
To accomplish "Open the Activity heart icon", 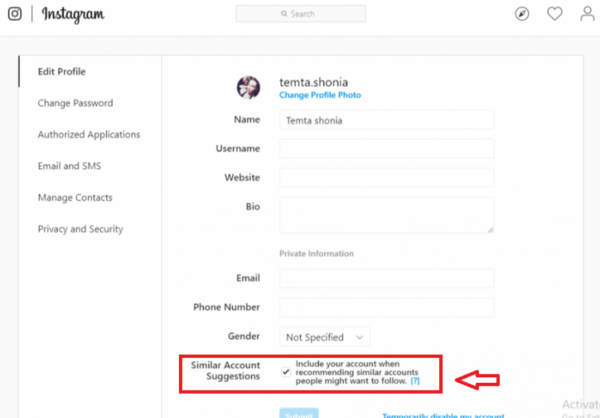I will coord(554,14).
